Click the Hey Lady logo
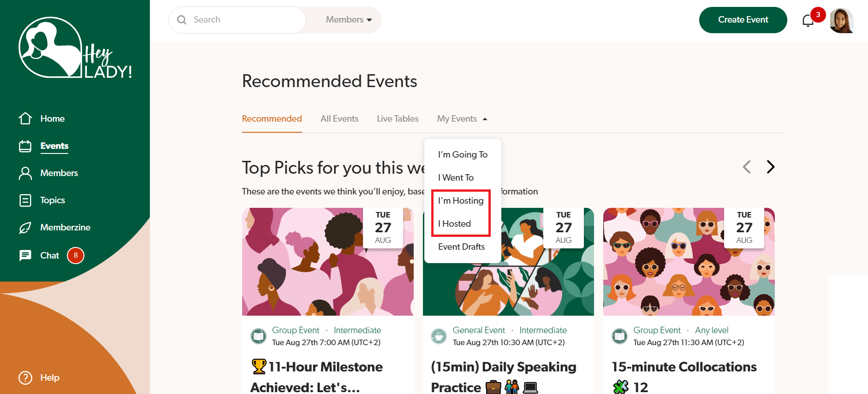Viewport: 868px width, 394px height. 75,48
